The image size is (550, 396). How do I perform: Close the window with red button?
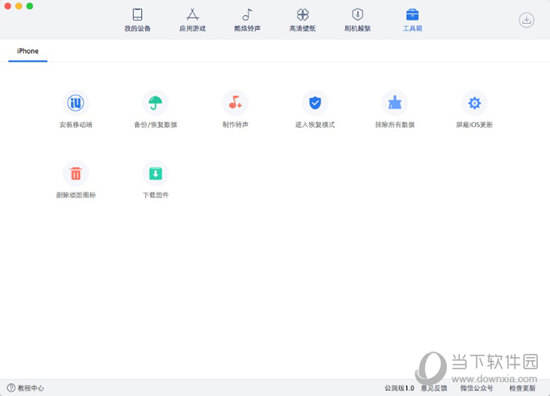tap(8, 6)
